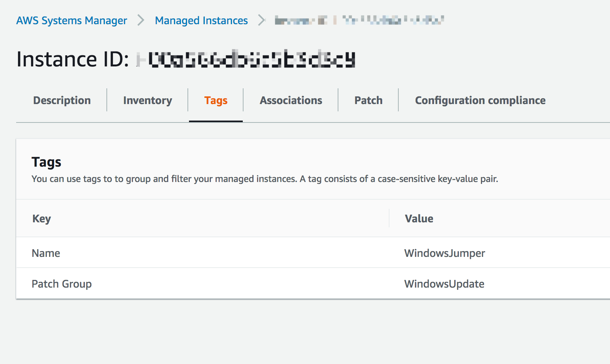Open the Configuration compliance tab
The height and width of the screenshot is (364, 610).
(480, 100)
